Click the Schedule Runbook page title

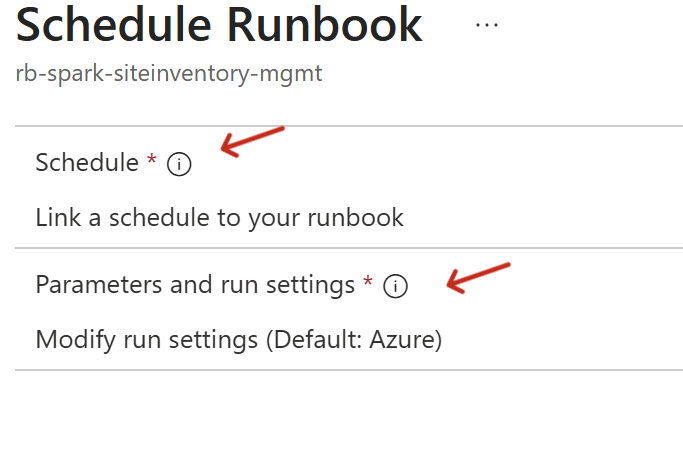click(x=219, y=26)
